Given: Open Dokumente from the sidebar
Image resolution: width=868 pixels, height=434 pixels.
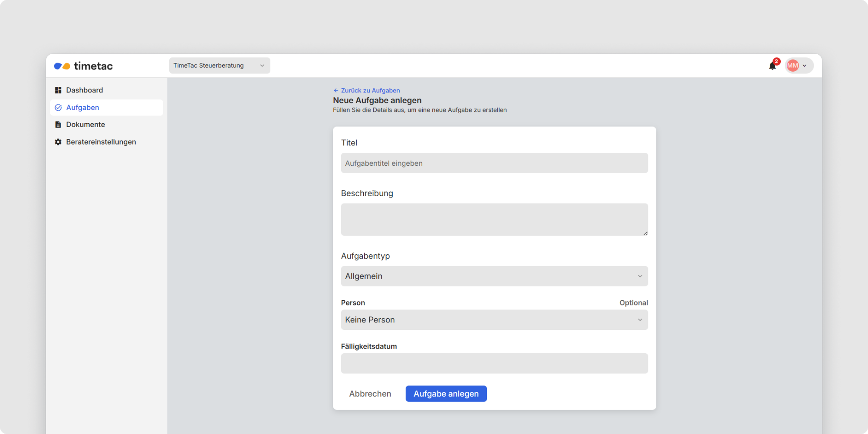Looking at the screenshot, I should click(x=85, y=125).
